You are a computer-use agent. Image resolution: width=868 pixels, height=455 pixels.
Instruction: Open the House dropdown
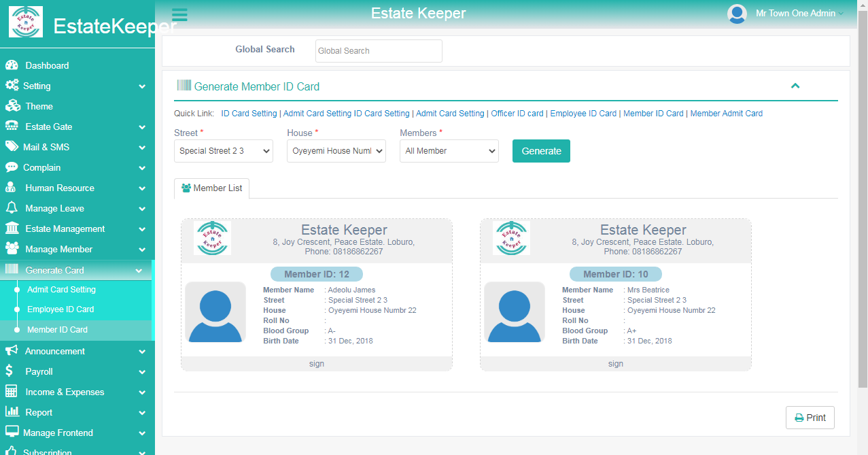tap(336, 151)
